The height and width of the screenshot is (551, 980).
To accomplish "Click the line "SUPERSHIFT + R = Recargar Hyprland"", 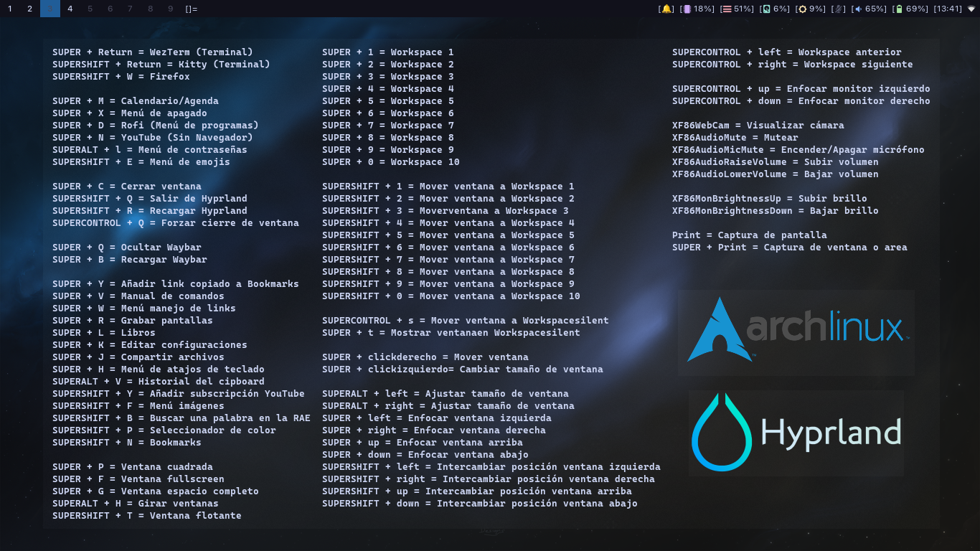I will click(x=150, y=211).
